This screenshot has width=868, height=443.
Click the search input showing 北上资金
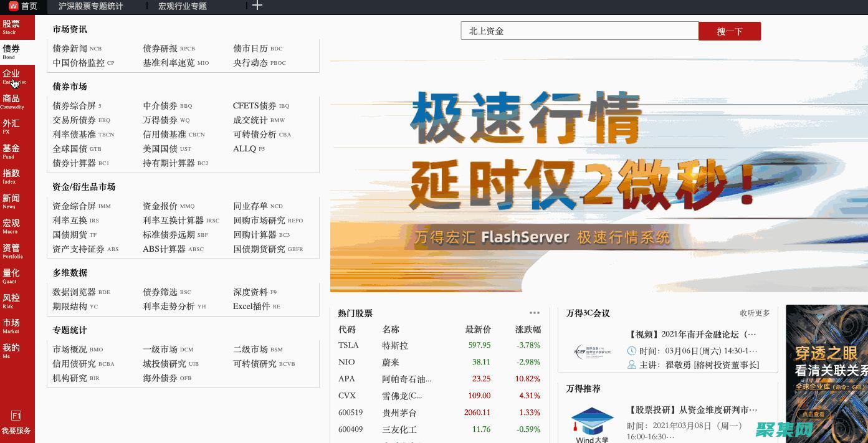(x=579, y=30)
